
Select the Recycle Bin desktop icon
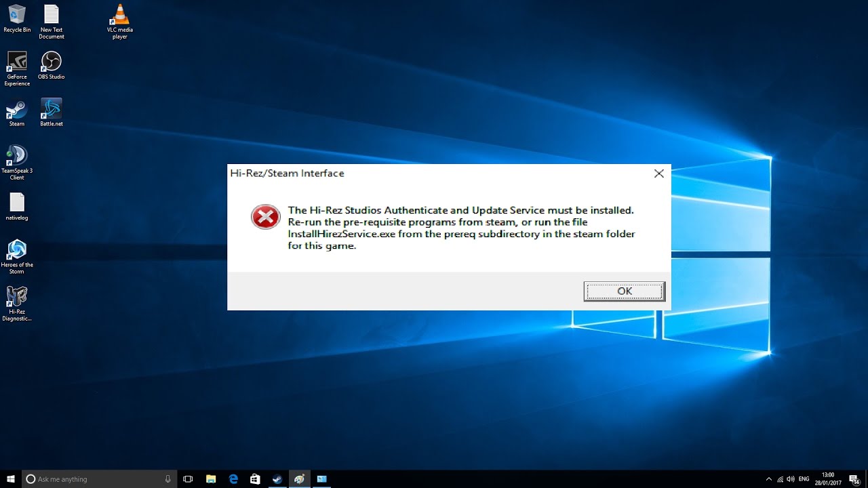point(17,18)
